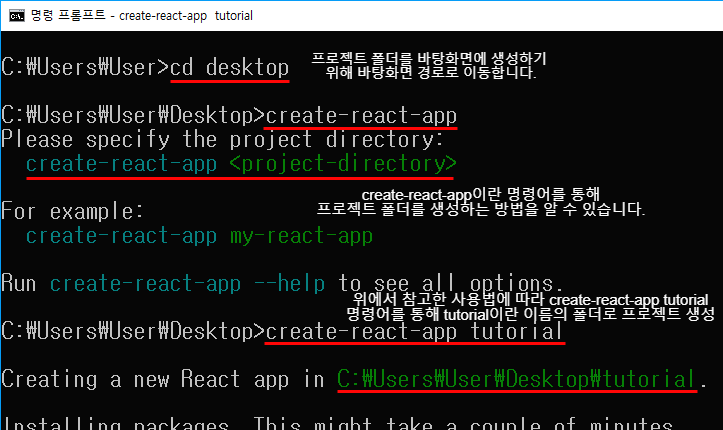Click the window title '명령 프롬프트 - create-react-app tutorial'

click(142, 16)
